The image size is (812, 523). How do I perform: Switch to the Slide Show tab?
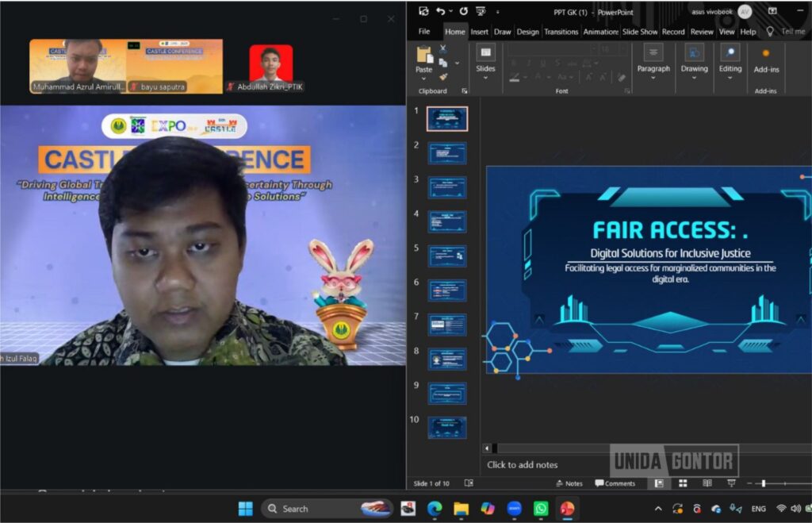pos(640,32)
